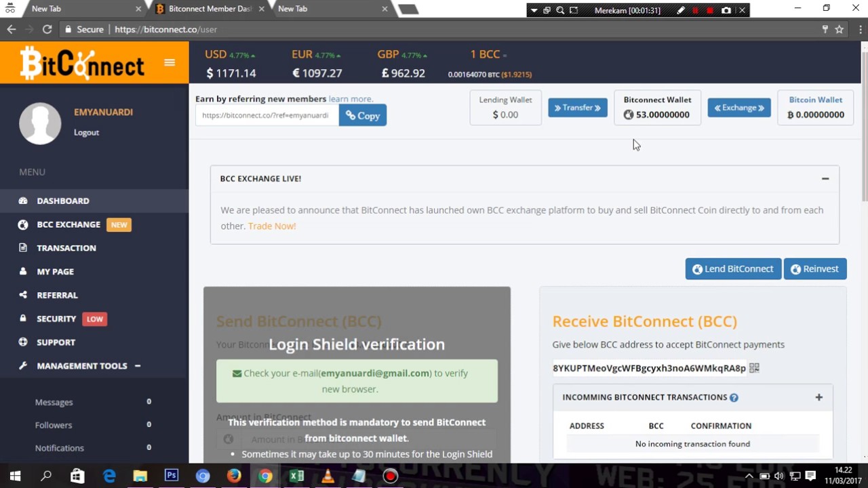Click the key icon in address bar
This screenshot has height=488, width=868.
pyautogui.click(x=825, y=29)
